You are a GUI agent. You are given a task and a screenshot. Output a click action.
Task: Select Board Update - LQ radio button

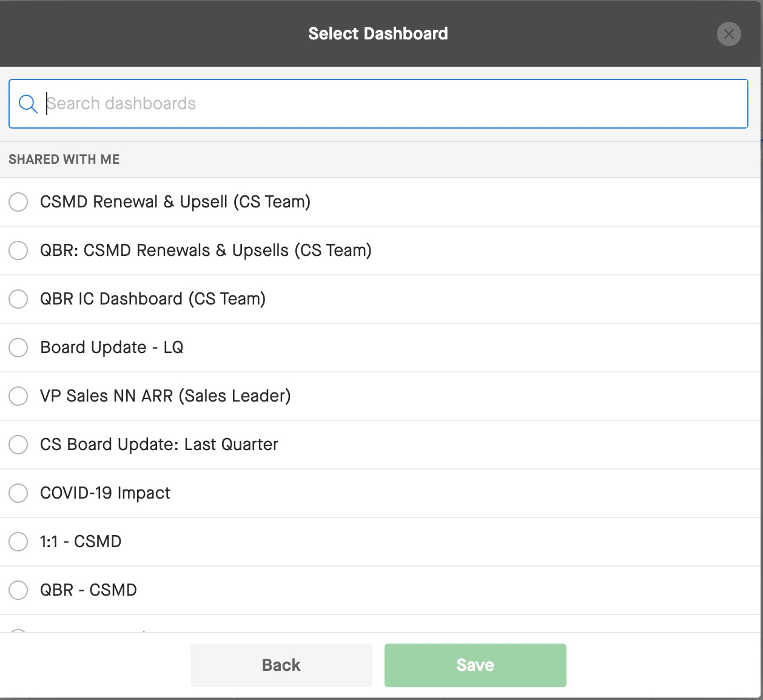click(x=18, y=348)
